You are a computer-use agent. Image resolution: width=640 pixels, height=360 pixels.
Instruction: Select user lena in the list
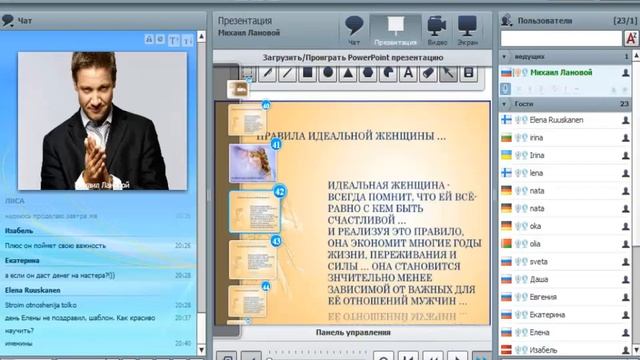565,173
